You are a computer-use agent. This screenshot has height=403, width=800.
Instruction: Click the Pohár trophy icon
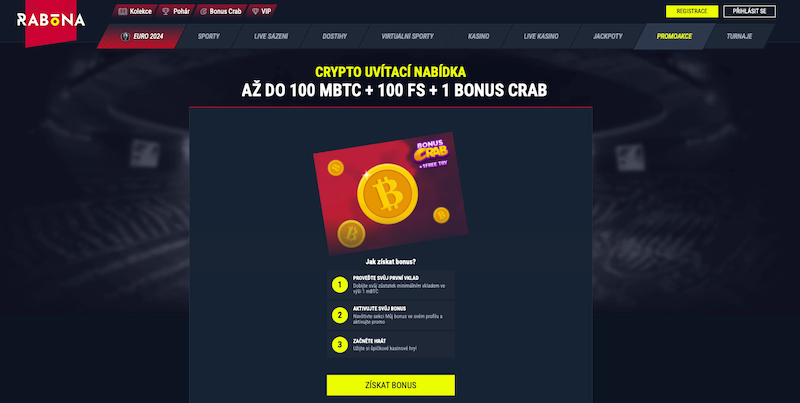165,11
